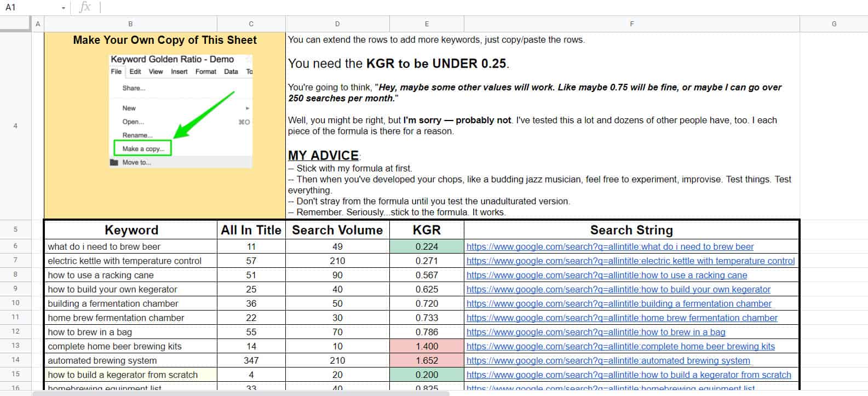Select the column E header

coord(427,24)
